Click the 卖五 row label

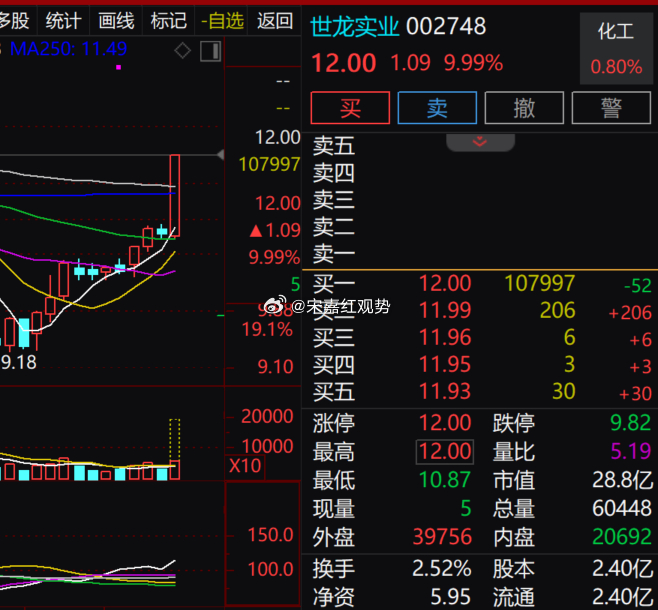point(334,146)
